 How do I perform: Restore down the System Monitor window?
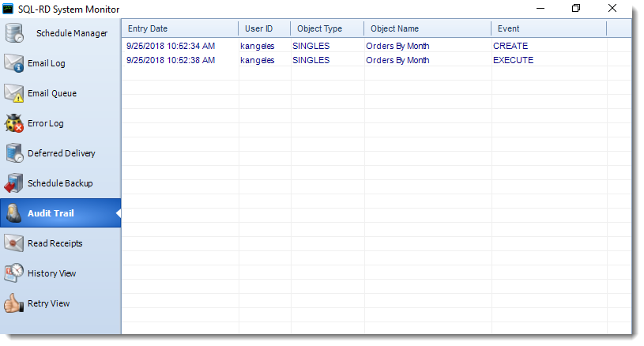click(x=576, y=8)
